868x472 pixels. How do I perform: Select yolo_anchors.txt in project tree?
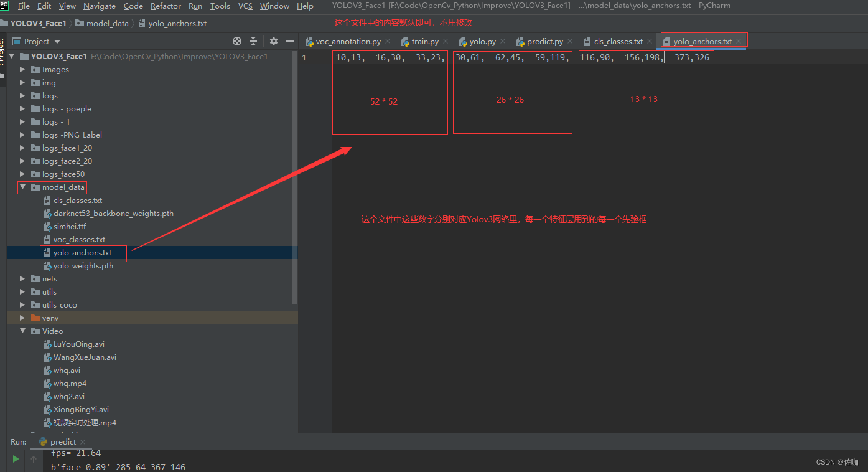pos(82,253)
